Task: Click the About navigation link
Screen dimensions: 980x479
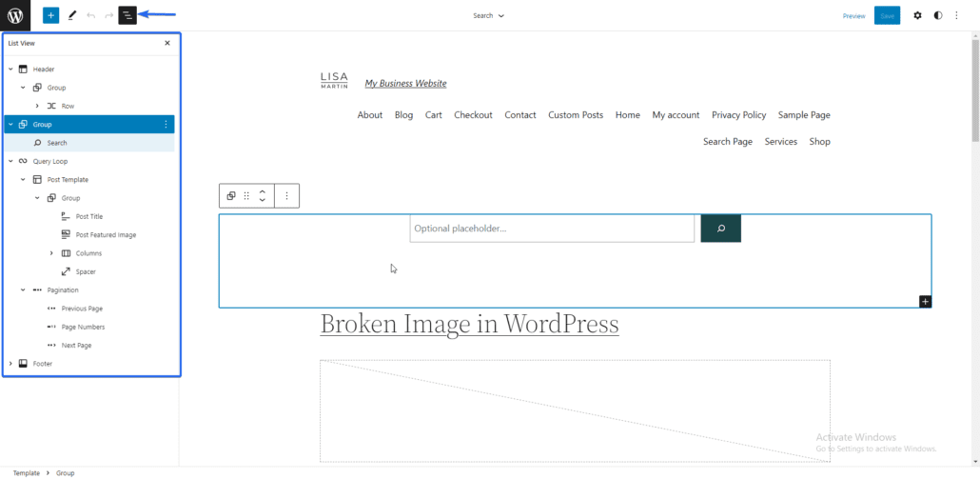Action: (370, 115)
